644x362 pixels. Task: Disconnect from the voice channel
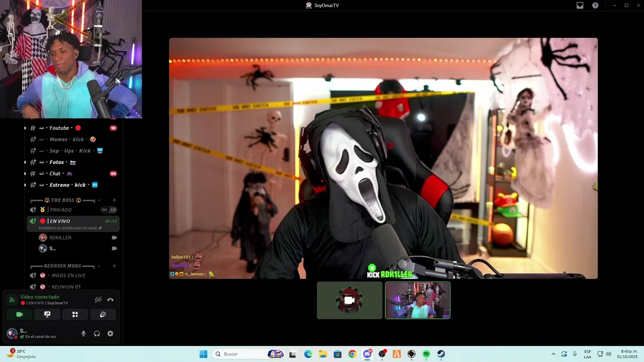110,300
